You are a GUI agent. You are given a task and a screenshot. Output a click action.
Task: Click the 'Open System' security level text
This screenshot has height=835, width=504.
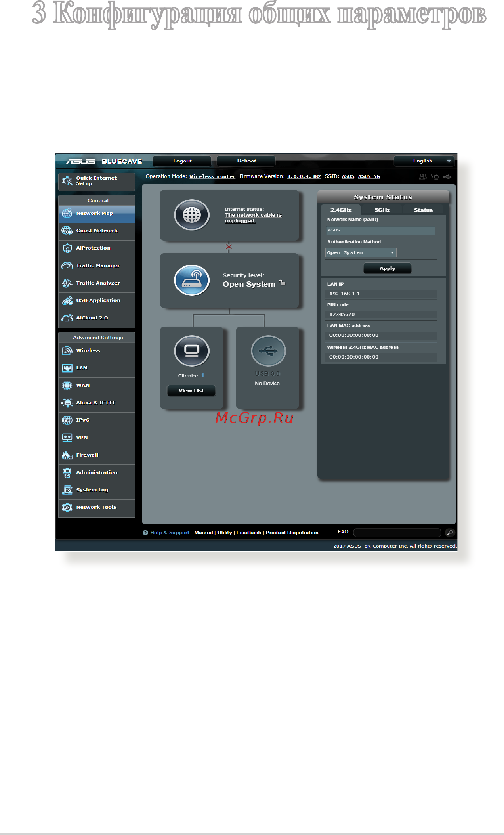click(249, 284)
